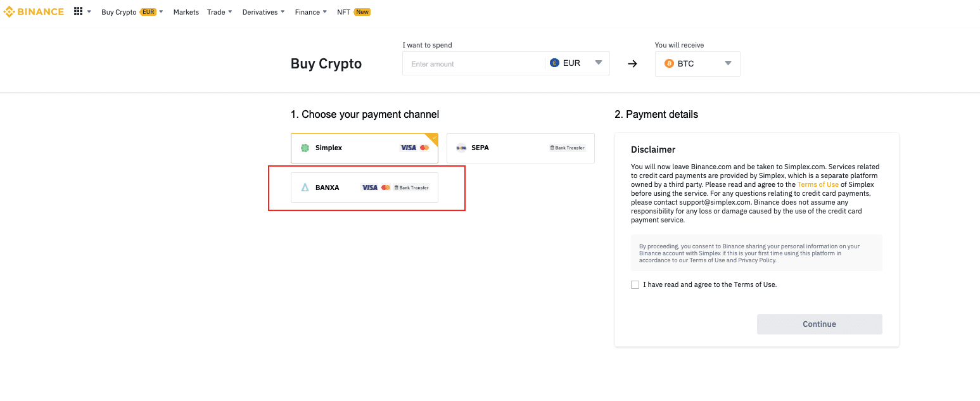Click the 'You will receive' label

(x=679, y=45)
